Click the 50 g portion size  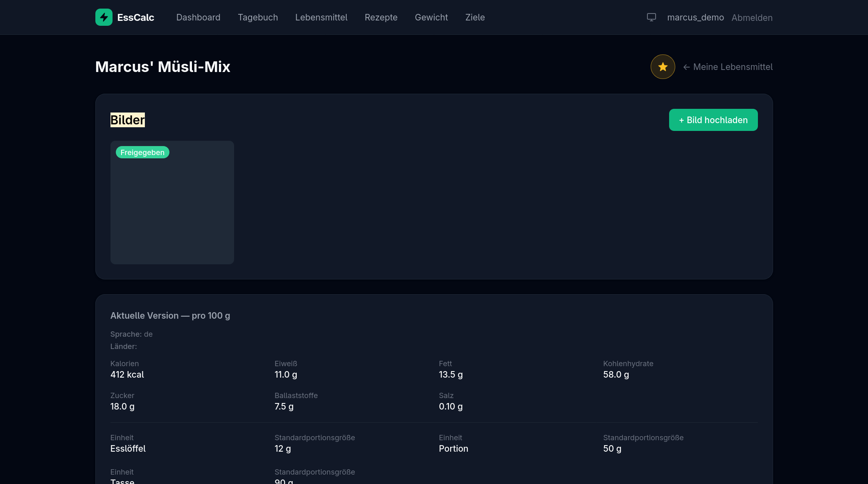click(x=612, y=448)
